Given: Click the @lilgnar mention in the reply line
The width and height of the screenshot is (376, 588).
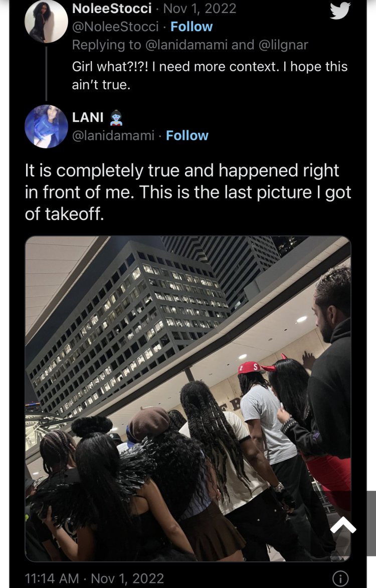Looking at the screenshot, I should click(x=283, y=45).
